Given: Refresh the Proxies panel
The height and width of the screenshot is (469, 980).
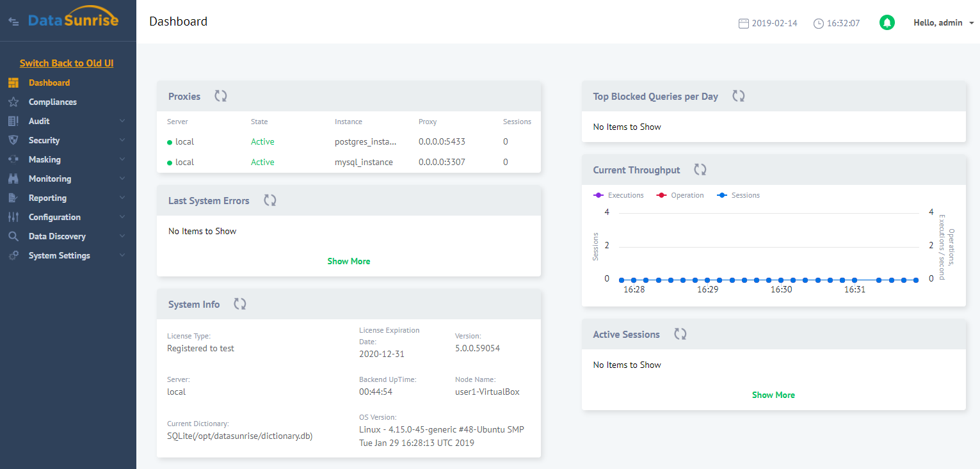Looking at the screenshot, I should tap(221, 96).
